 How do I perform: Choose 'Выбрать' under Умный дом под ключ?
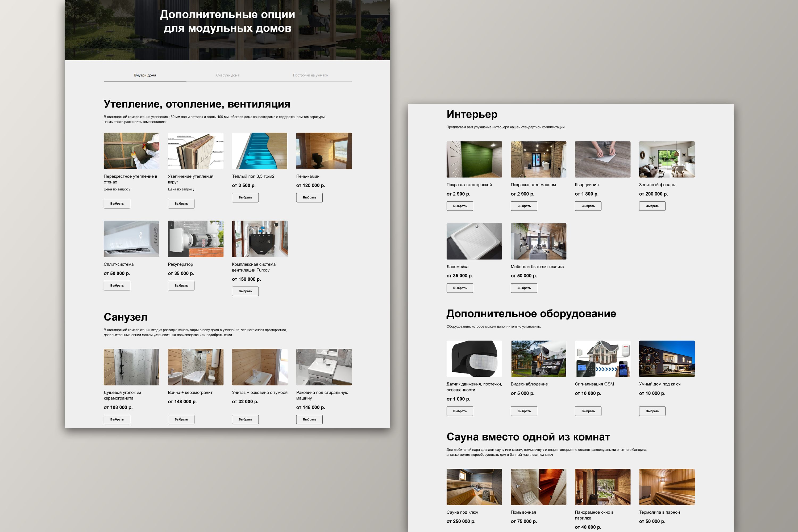pyautogui.click(x=652, y=411)
